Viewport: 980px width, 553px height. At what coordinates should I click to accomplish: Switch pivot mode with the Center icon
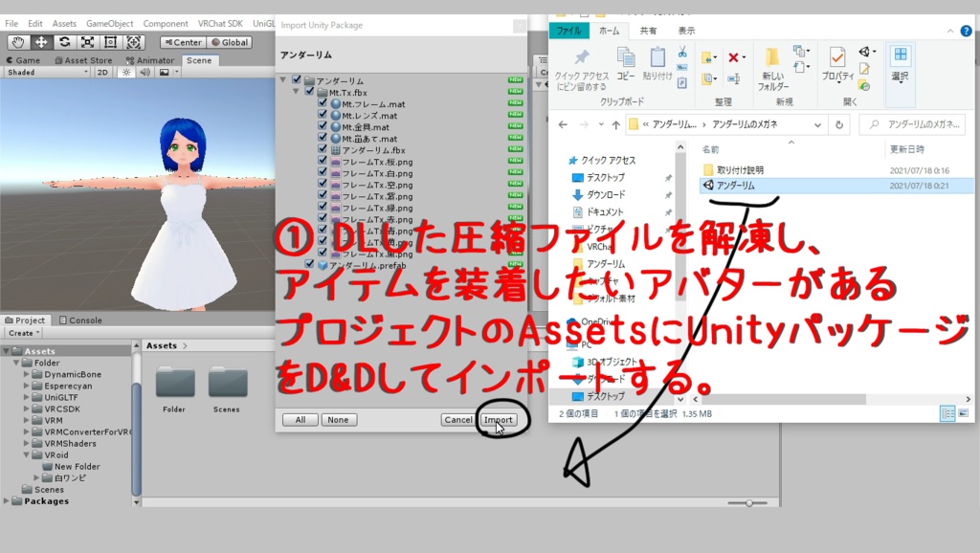(184, 42)
